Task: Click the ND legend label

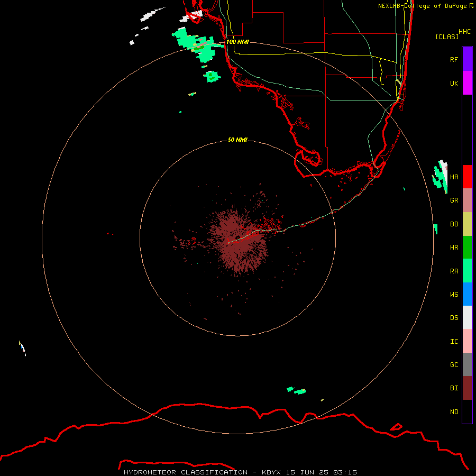Action: [454, 411]
